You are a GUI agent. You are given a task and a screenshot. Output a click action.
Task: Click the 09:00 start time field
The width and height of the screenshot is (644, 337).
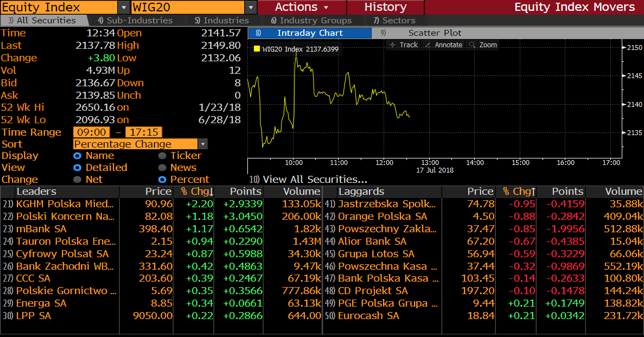[91, 132]
